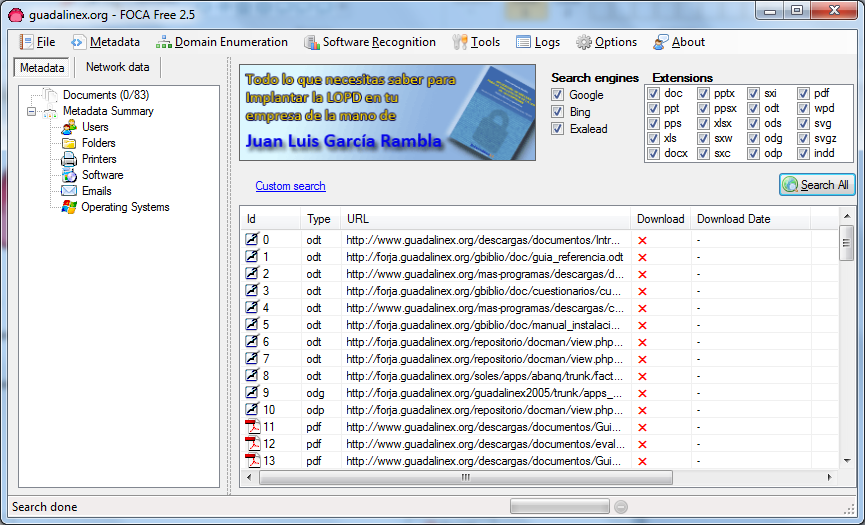Toggle the Google search engine checkbox
The width and height of the screenshot is (865, 525).
[558, 95]
